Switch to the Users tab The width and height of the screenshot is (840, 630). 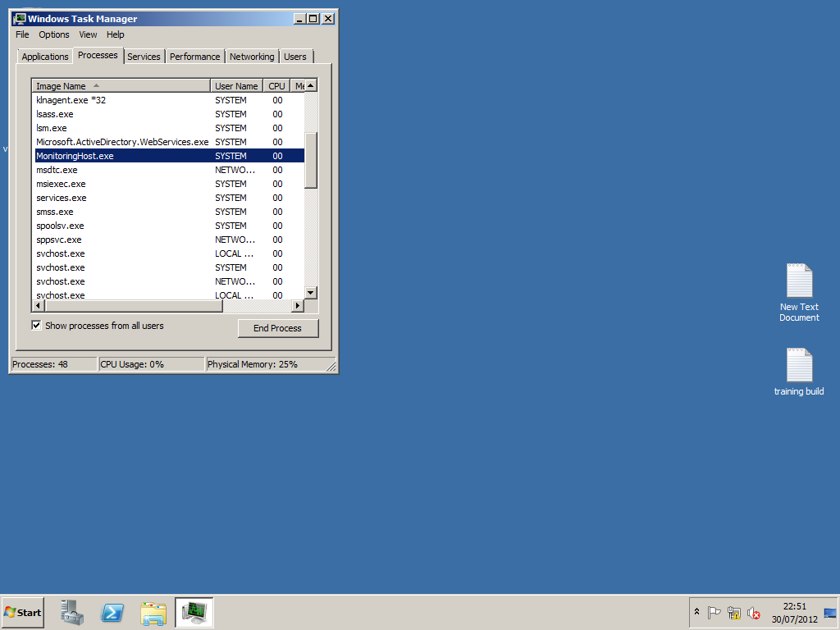[x=295, y=57]
